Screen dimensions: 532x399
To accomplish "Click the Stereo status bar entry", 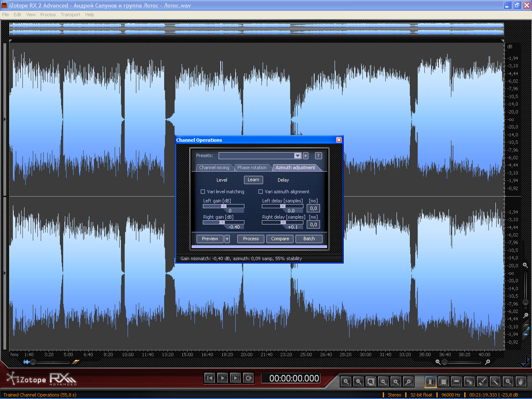I will (394, 395).
